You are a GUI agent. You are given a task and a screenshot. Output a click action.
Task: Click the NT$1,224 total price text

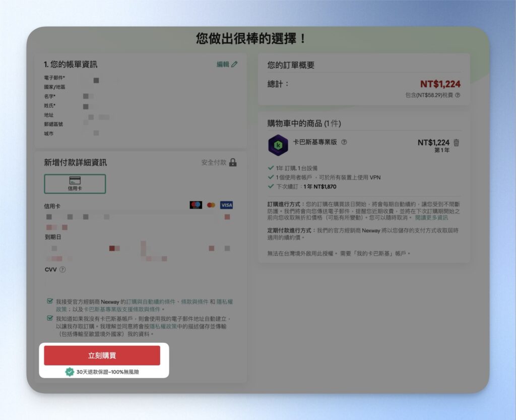click(440, 84)
